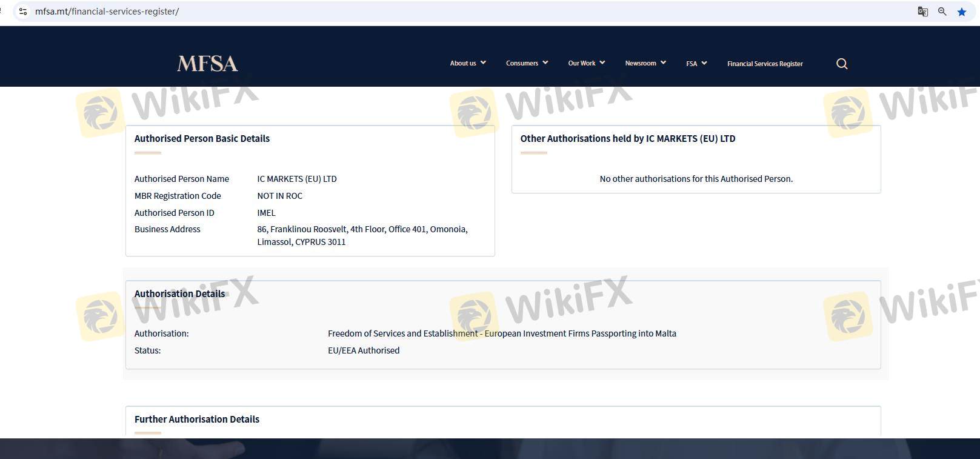Click the browser address bar URL
Viewport: 980px width, 459px height.
[107, 12]
